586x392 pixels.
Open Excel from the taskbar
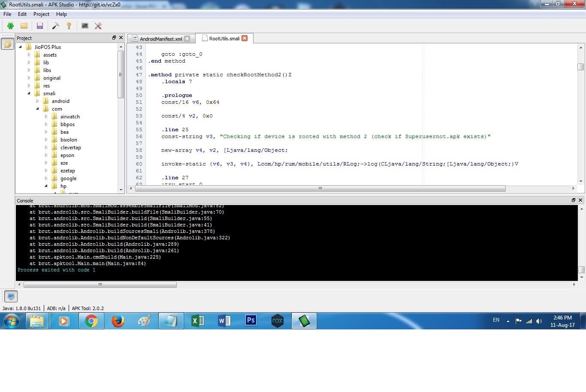(x=198, y=321)
